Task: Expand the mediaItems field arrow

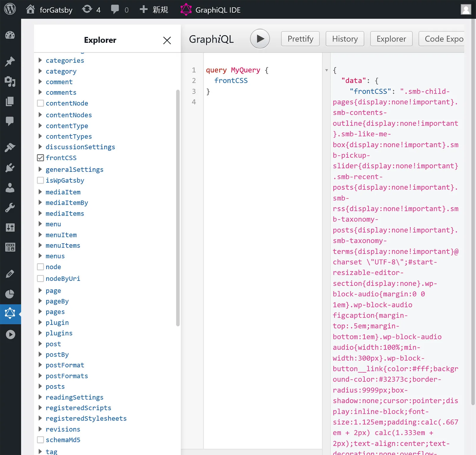Action: click(x=40, y=213)
